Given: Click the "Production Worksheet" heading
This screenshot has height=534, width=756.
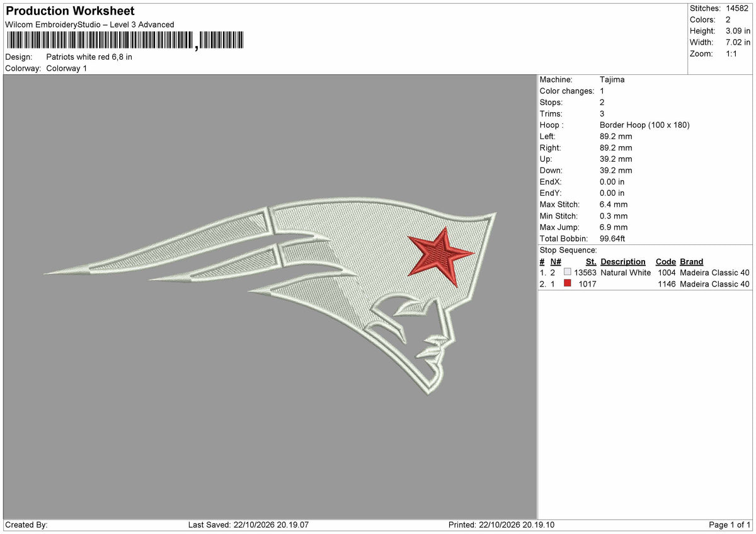Looking at the screenshot, I should pyautogui.click(x=70, y=11).
